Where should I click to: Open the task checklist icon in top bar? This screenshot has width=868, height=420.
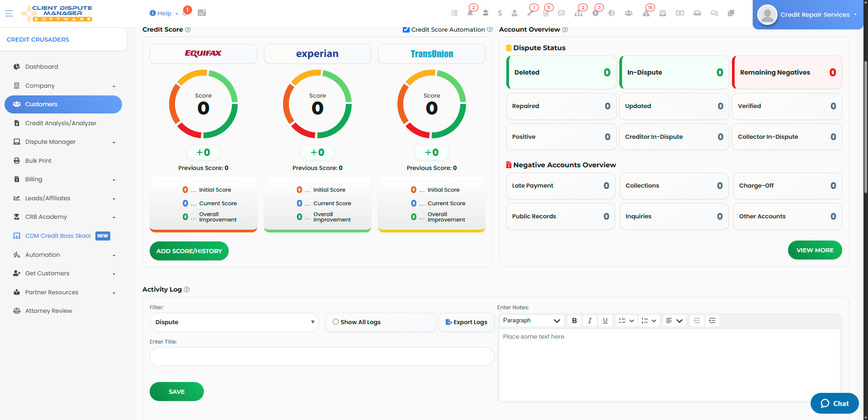[x=454, y=13]
